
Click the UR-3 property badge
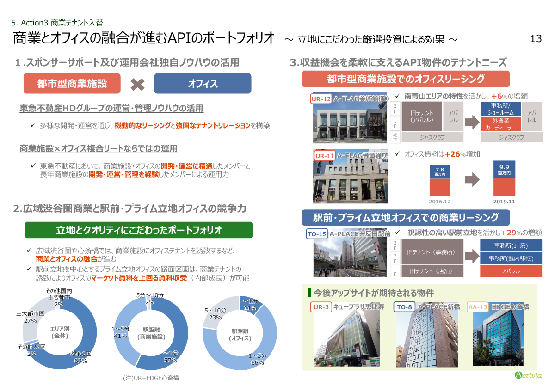coord(320,307)
